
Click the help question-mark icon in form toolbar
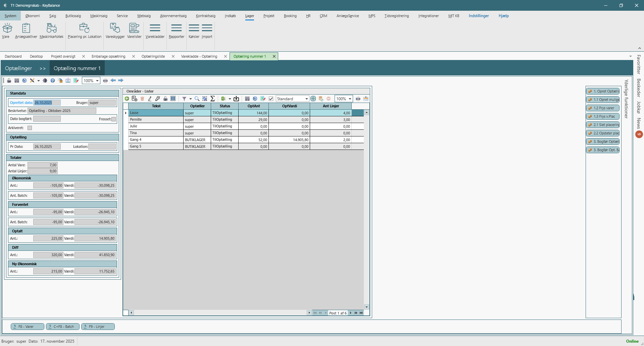pyautogui.click(x=53, y=80)
